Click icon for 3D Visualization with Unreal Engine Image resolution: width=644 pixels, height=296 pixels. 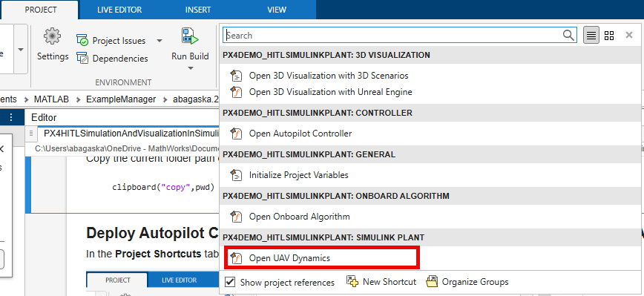tap(236, 92)
